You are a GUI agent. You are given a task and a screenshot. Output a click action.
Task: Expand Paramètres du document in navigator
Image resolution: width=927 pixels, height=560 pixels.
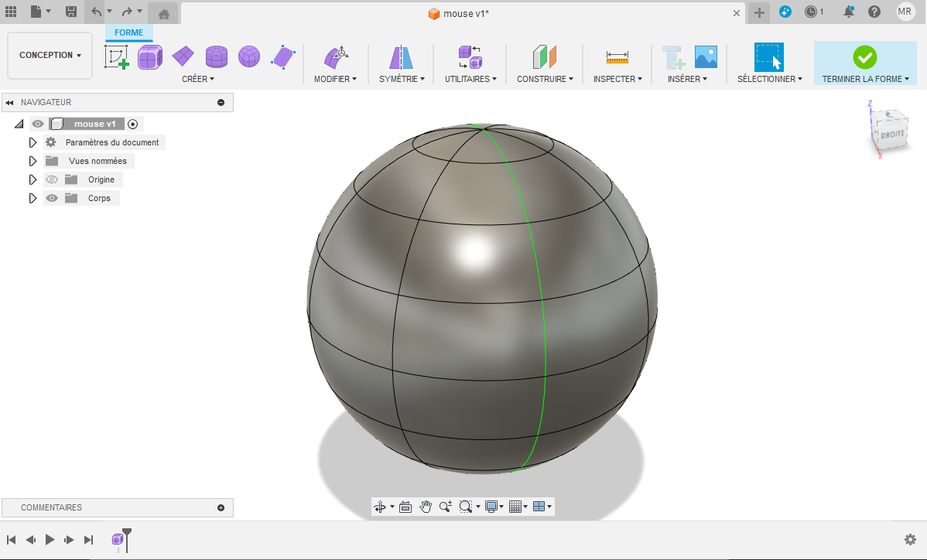pos(32,142)
